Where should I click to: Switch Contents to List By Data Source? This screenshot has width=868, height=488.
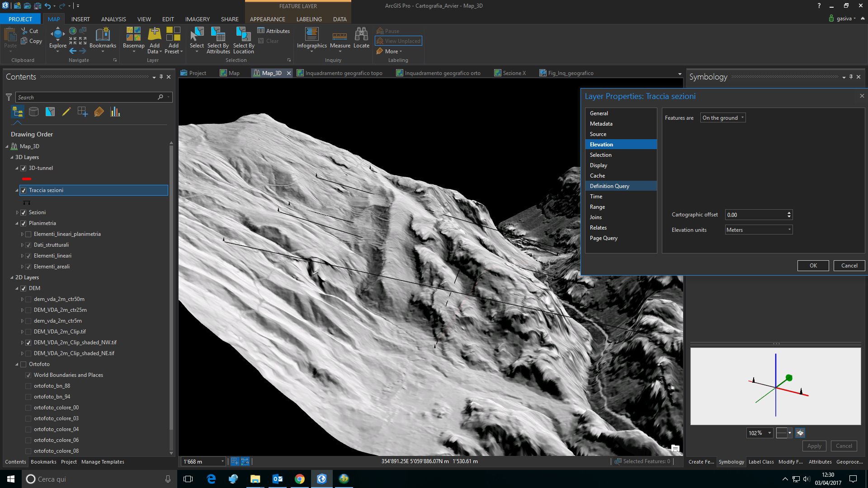point(33,112)
